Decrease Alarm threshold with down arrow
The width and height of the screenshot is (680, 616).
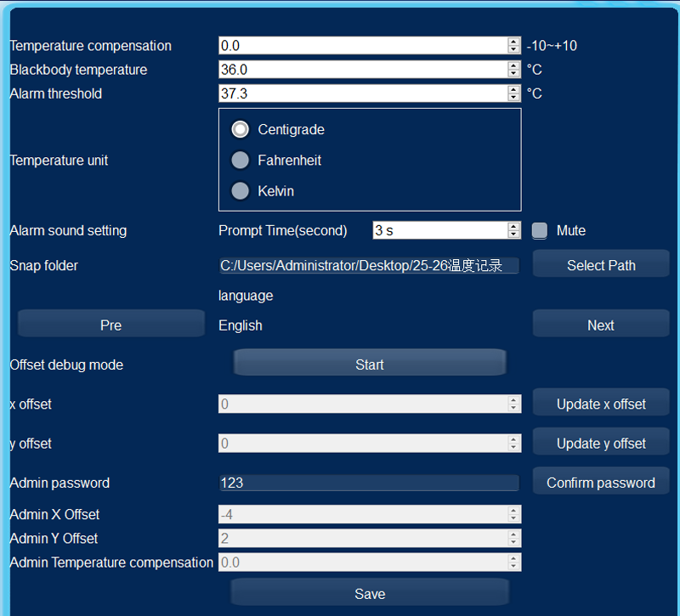[514, 97]
